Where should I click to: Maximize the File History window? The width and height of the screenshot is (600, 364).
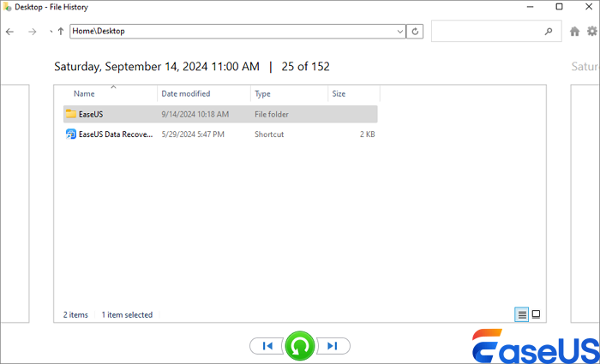[x=559, y=7]
